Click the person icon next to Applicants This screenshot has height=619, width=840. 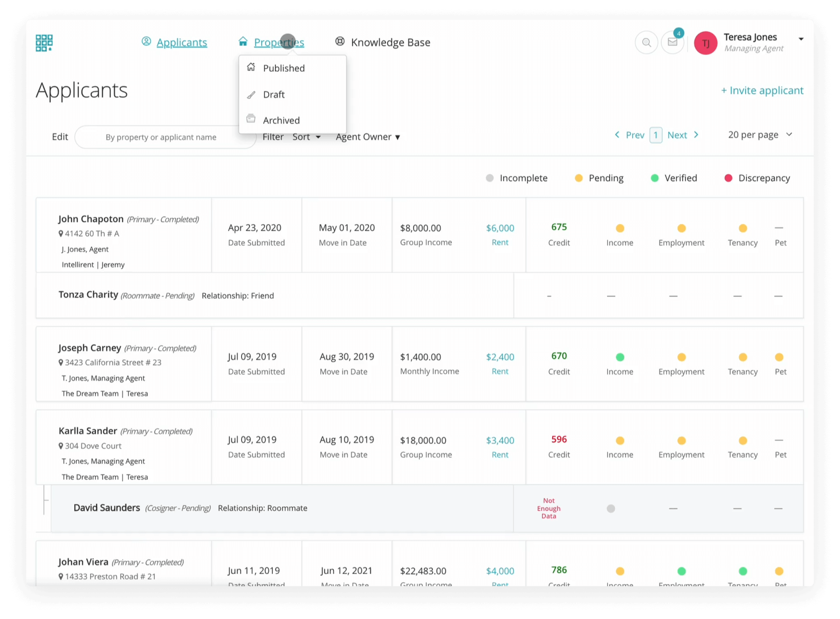pos(146,42)
